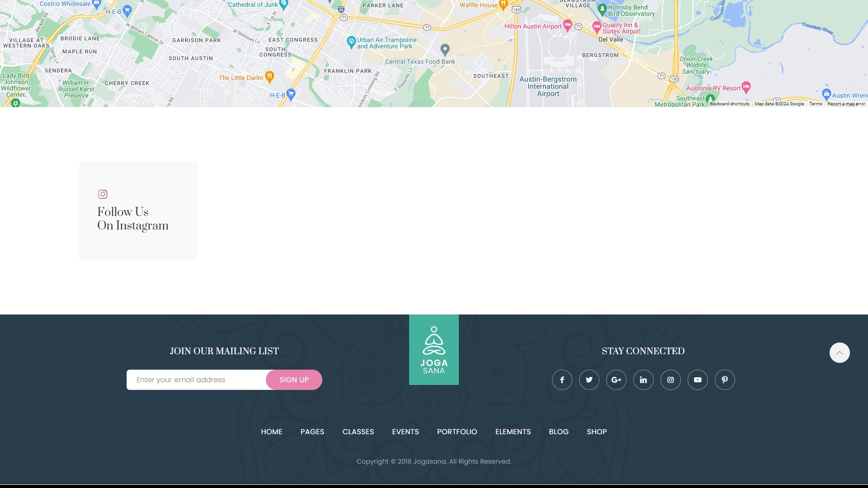The image size is (868, 488).
Task: Focus the email address input field
Action: (x=197, y=380)
